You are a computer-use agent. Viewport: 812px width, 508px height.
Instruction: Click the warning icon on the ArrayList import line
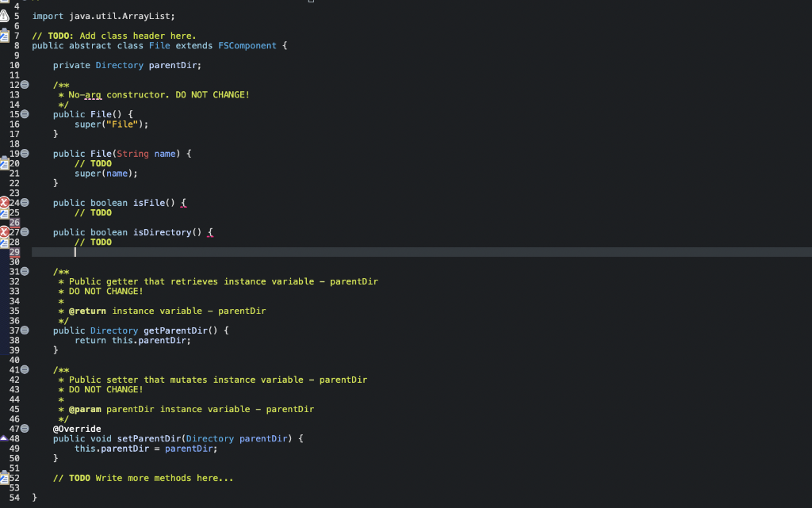6,15
